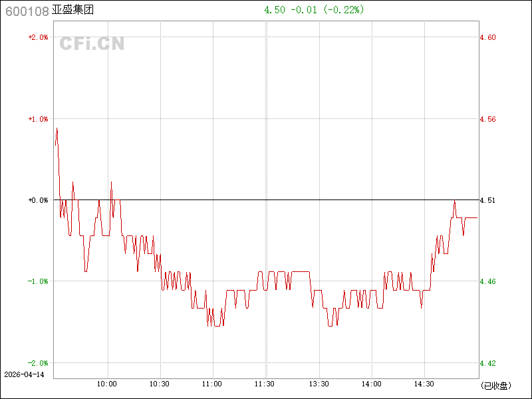The image size is (532, 399).
Task: Select the stock name 亚盛集团
Action: click(72, 11)
